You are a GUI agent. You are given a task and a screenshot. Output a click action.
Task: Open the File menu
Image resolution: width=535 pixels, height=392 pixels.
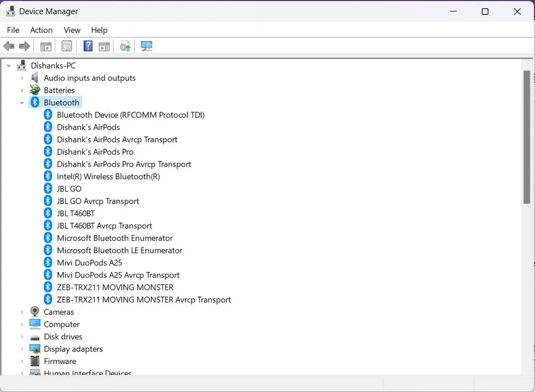13,30
